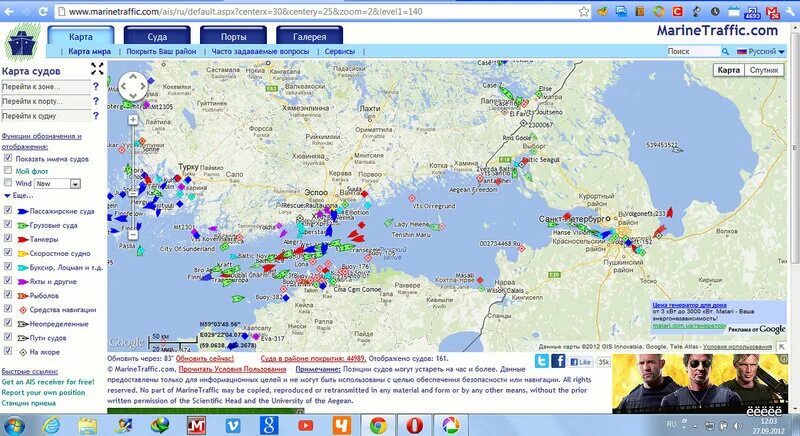Share on Facebook icon
800x436 pixels.
click(x=558, y=361)
